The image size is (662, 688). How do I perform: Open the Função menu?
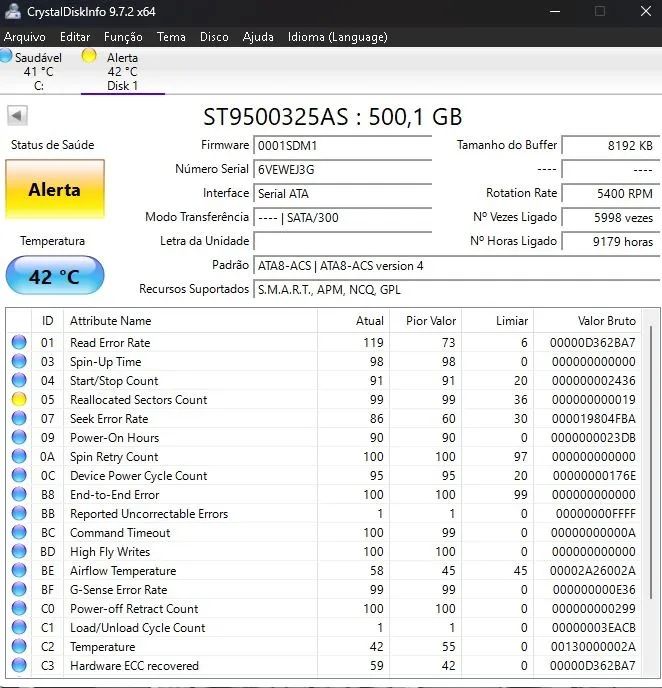point(123,37)
